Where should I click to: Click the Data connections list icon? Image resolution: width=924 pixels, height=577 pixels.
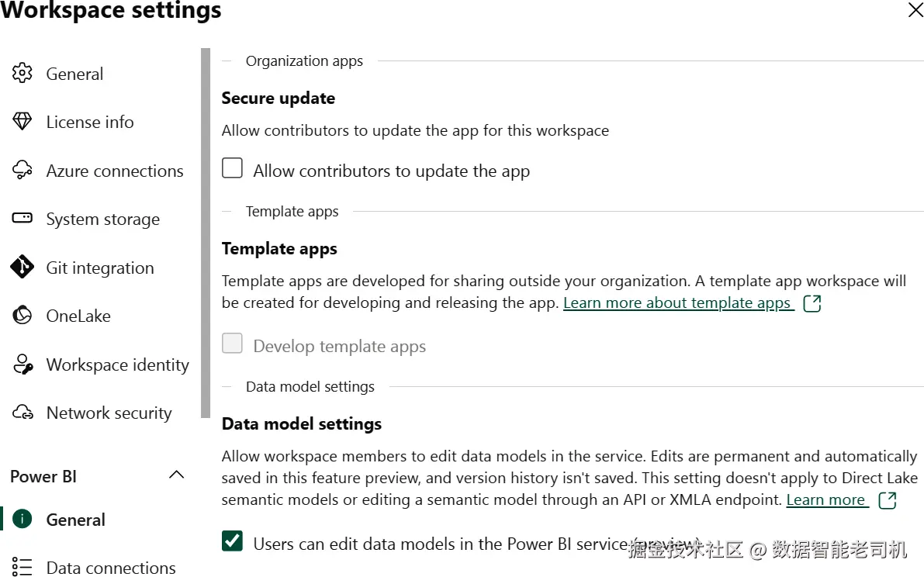(x=22, y=568)
